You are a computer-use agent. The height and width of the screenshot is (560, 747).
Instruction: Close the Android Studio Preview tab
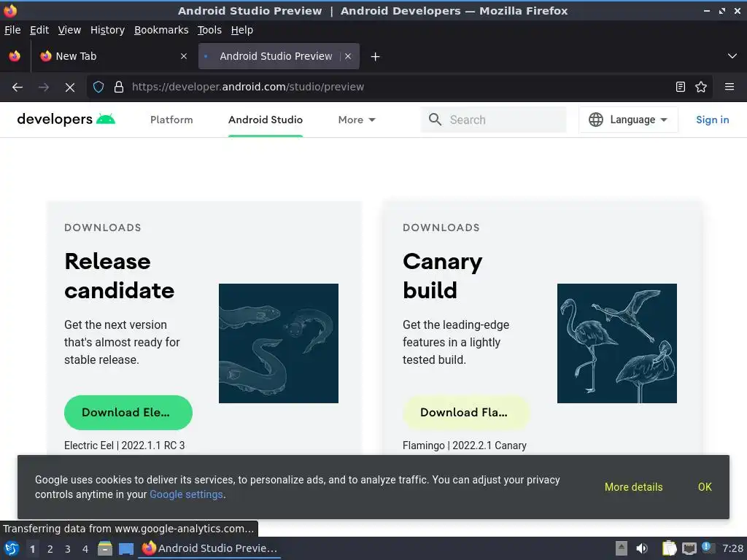(348, 56)
